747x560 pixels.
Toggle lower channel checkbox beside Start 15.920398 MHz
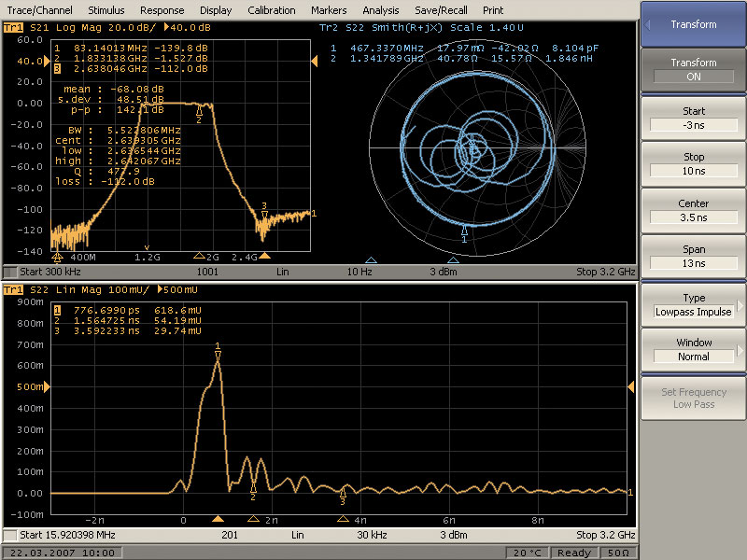click(10, 535)
